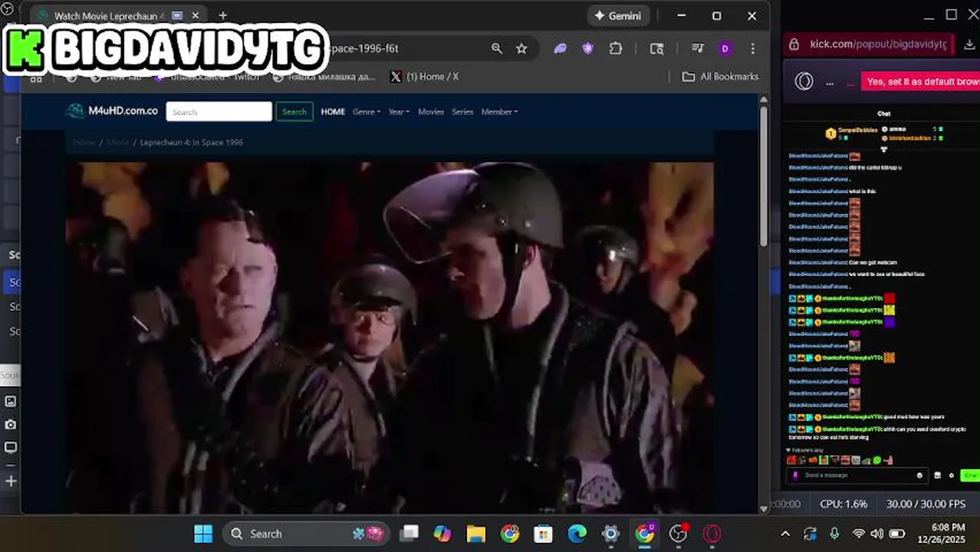The image size is (980, 552).
Task: Open the Windows Start menu
Action: click(203, 534)
